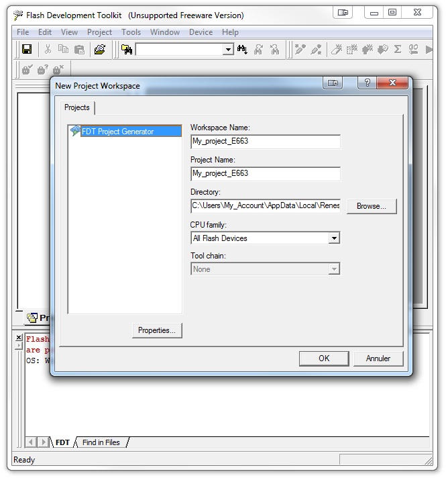Select the Projects tab in dialog
448x480 pixels.
point(76,107)
